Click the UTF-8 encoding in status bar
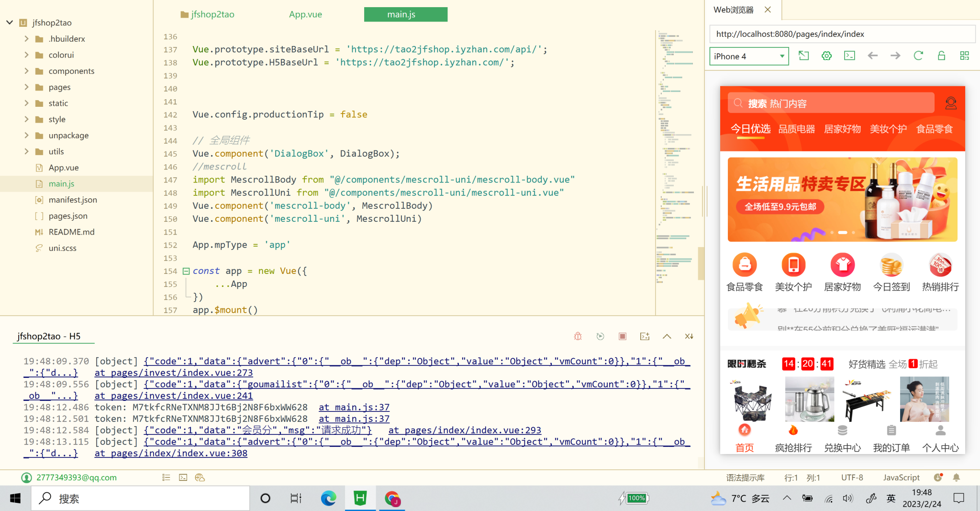980x511 pixels. tap(852, 477)
